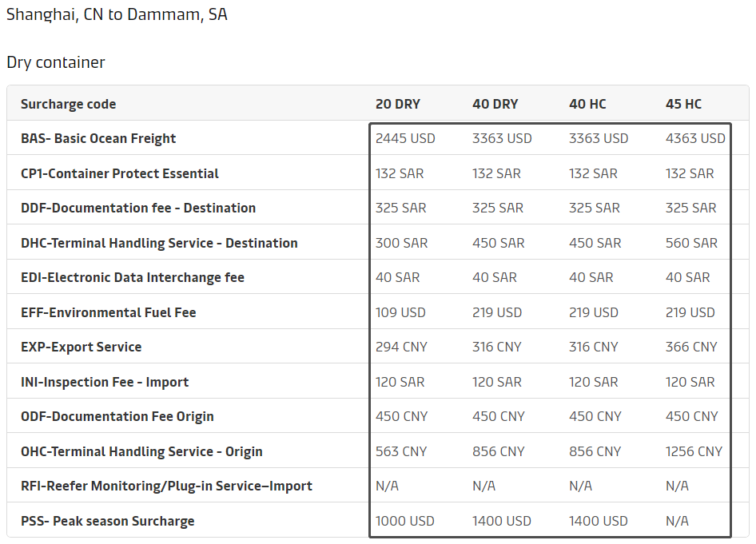
Task: Click the '40 DRY' column header
Action: (495, 104)
